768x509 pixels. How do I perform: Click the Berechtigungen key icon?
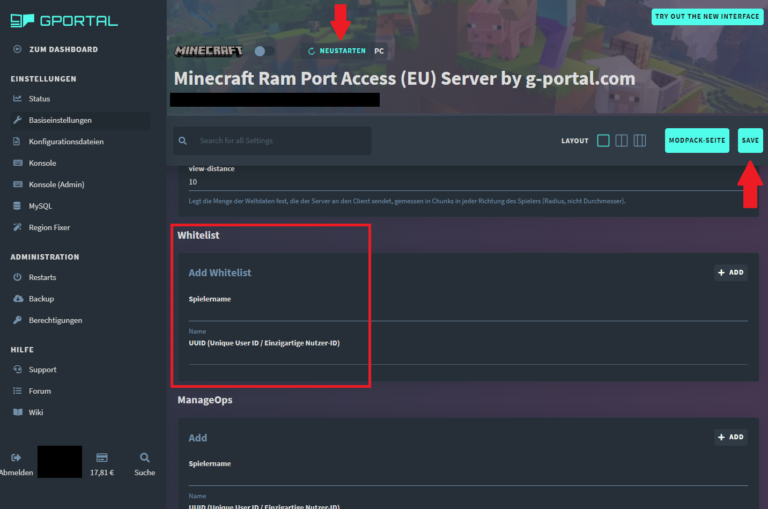17,320
